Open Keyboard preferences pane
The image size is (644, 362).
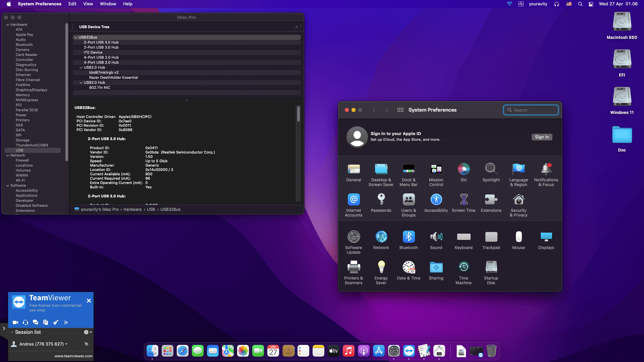pos(464,241)
